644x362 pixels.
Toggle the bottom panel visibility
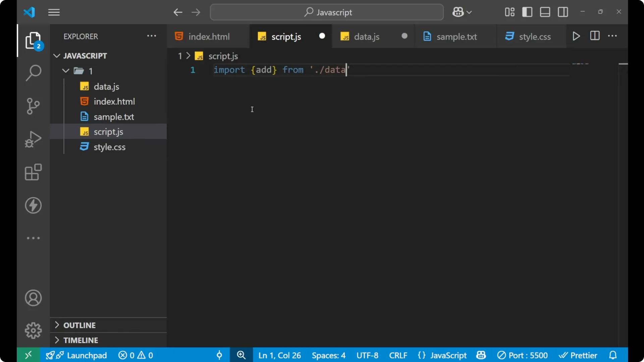click(x=545, y=12)
